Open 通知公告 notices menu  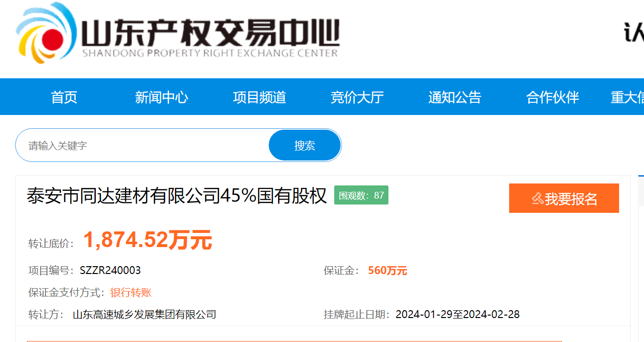coord(455,97)
